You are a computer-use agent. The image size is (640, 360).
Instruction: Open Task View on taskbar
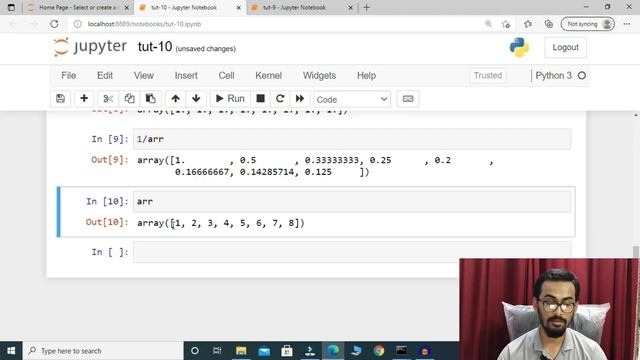tap(217, 351)
